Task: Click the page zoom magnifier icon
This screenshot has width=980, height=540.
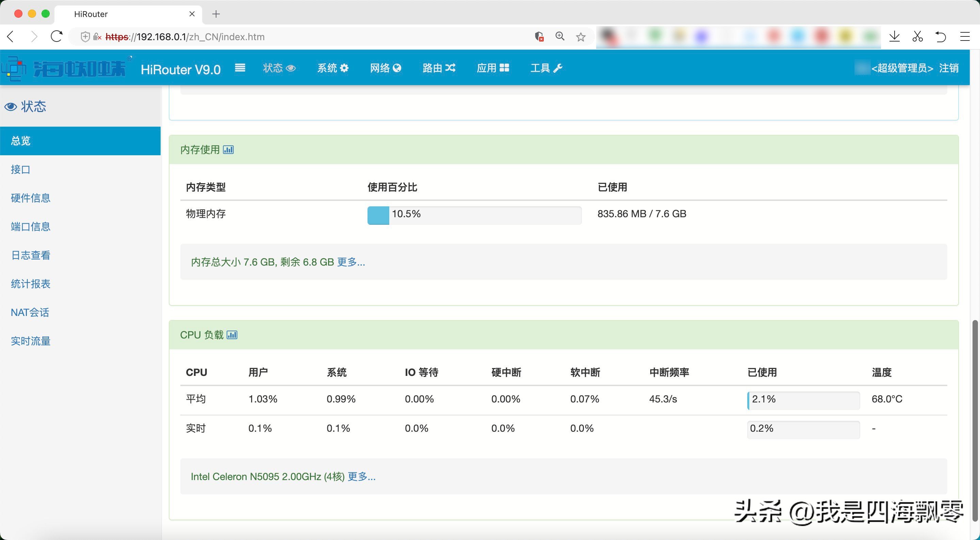Action: pyautogui.click(x=560, y=36)
